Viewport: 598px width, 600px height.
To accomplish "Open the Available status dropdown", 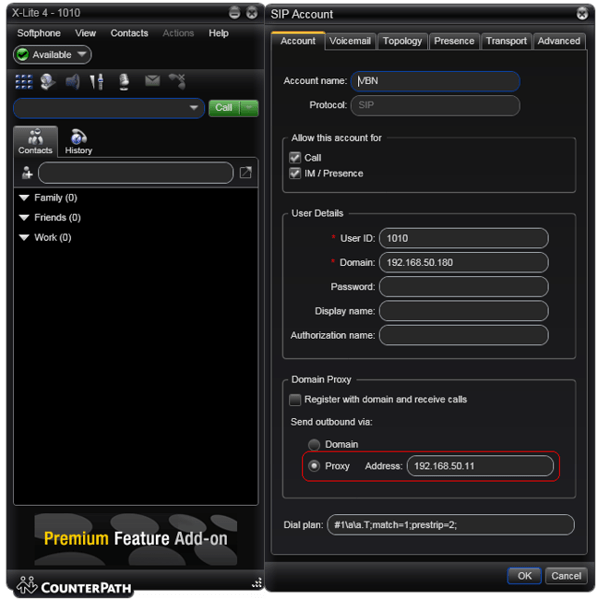I will 52,55.
